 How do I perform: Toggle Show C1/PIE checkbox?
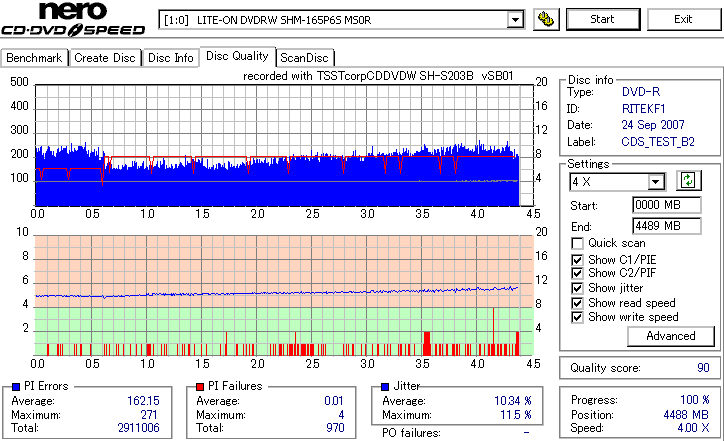coord(577,260)
